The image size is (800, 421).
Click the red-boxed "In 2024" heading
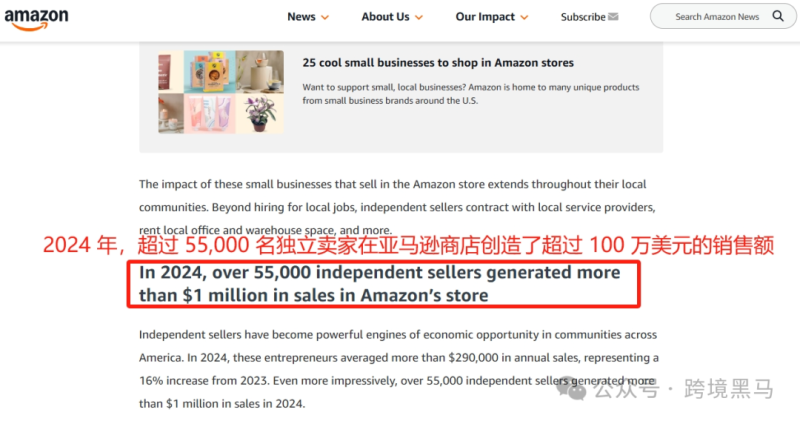[x=380, y=284]
